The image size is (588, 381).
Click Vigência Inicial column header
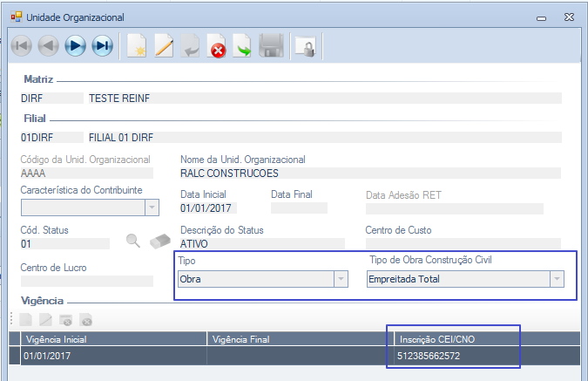(114, 339)
